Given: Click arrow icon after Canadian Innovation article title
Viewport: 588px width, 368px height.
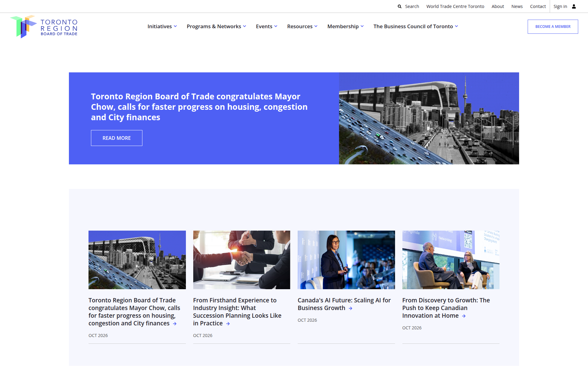Looking at the screenshot, I should pos(464,316).
